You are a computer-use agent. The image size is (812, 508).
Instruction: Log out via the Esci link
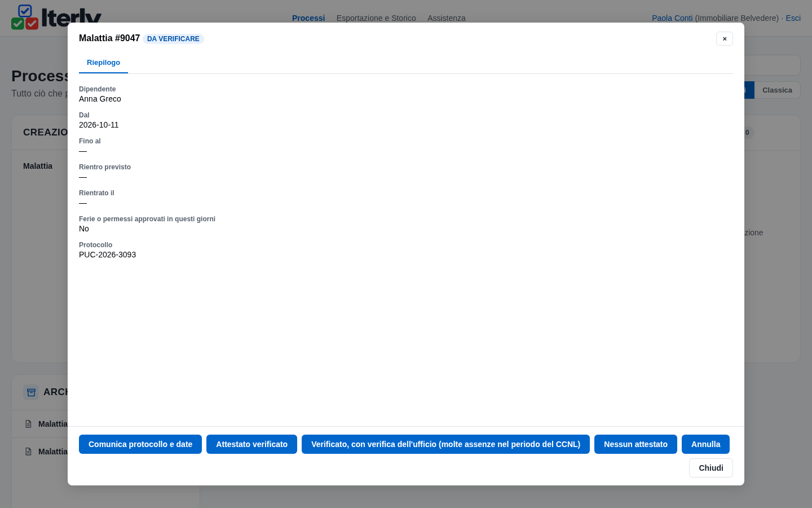pyautogui.click(x=793, y=18)
